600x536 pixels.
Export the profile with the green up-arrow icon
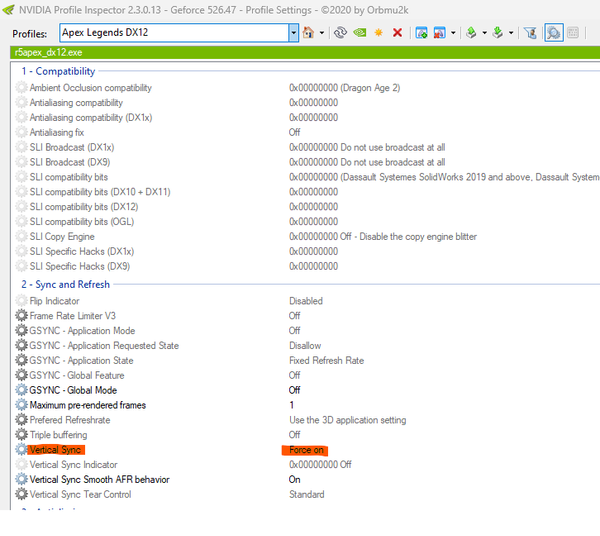pyautogui.click(x=471, y=33)
